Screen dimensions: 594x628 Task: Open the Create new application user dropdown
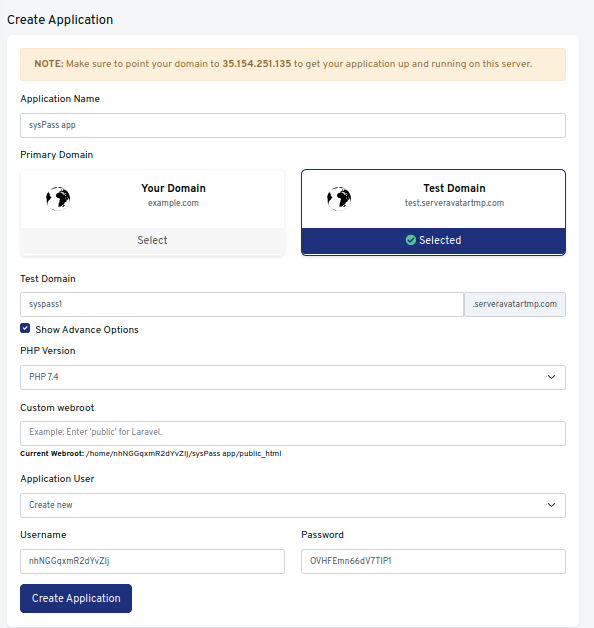pyautogui.click(x=293, y=505)
